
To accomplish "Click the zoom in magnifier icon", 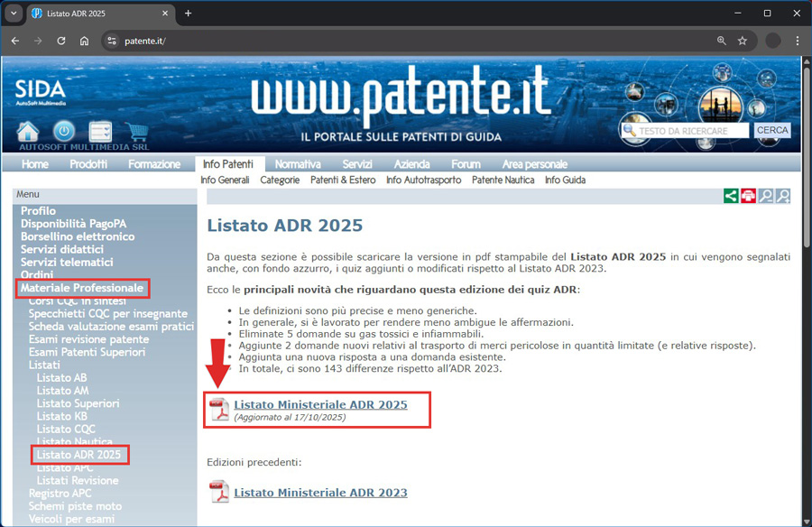I will pyautogui.click(x=783, y=196).
